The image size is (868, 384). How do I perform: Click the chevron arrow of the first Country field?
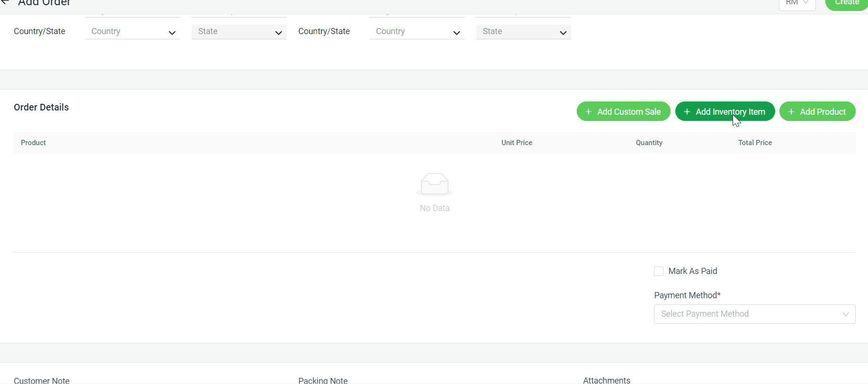[x=172, y=33]
